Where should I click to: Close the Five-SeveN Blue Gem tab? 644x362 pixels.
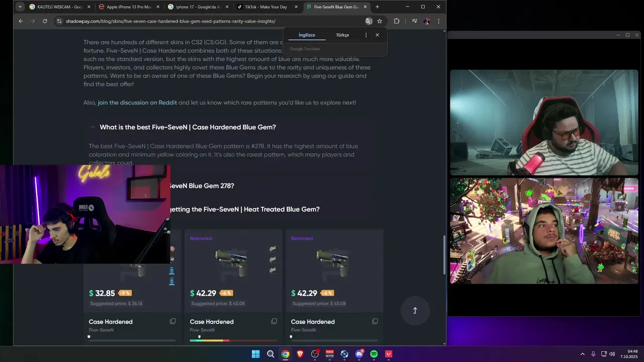(365, 7)
